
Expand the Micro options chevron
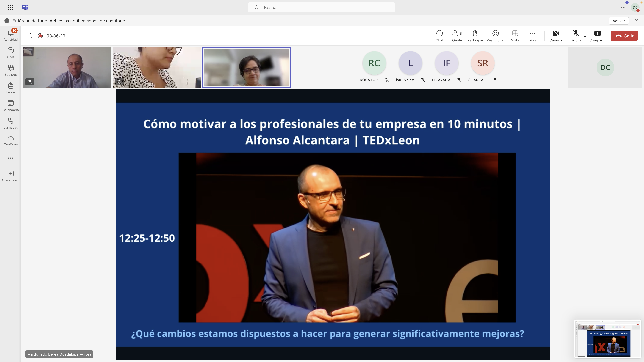[585, 36]
